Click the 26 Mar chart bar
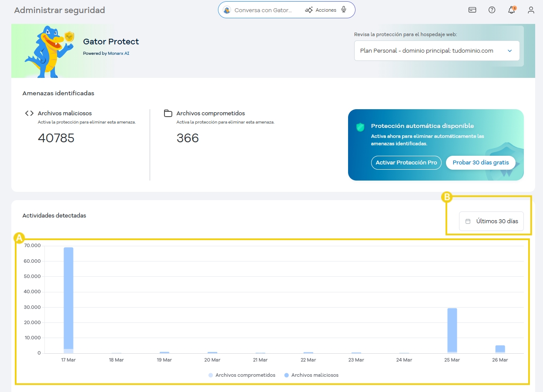 (500, 348)
